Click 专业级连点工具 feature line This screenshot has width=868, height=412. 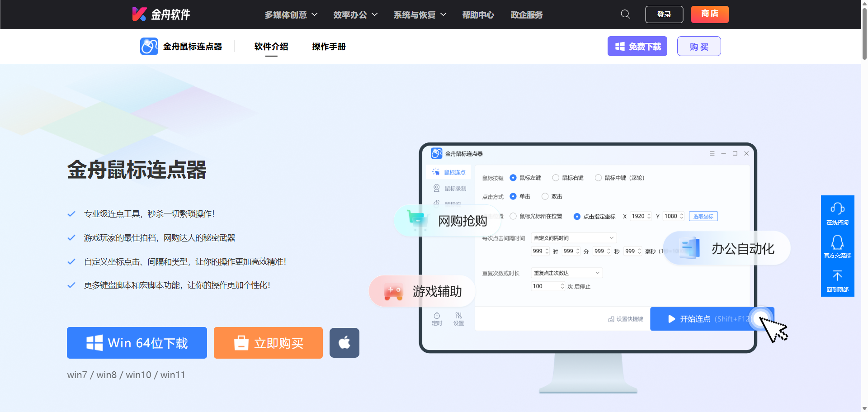pyautogui.click(x=149, y=213)
